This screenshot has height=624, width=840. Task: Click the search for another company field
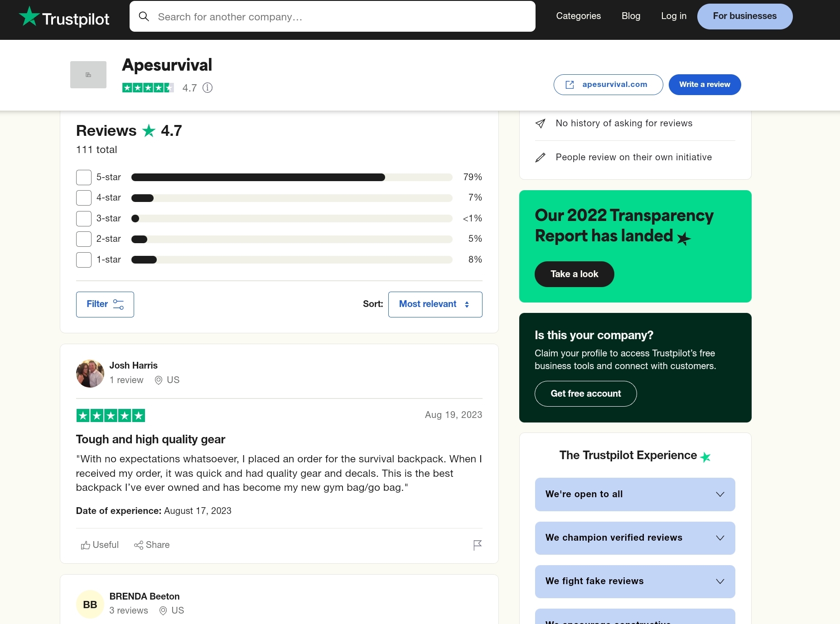pyautogui.click(x=333, y=17)
